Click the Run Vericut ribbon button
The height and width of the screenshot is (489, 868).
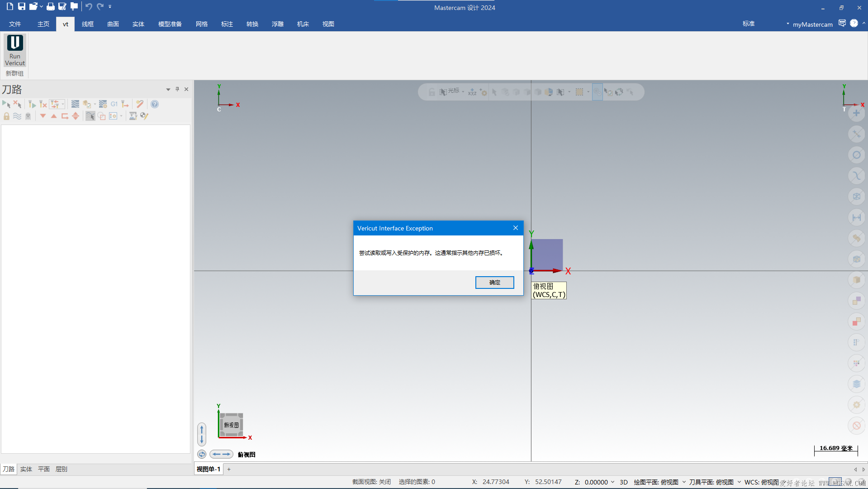15,50
